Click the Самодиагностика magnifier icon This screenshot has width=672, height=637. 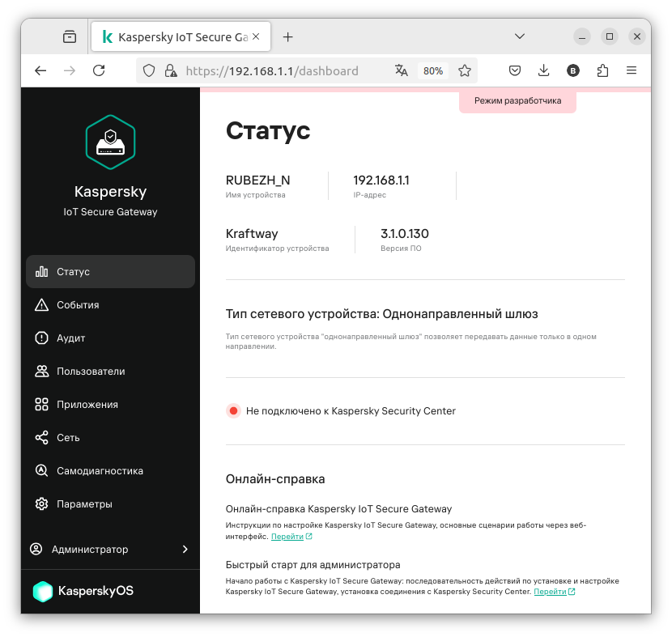coord(41,470)
